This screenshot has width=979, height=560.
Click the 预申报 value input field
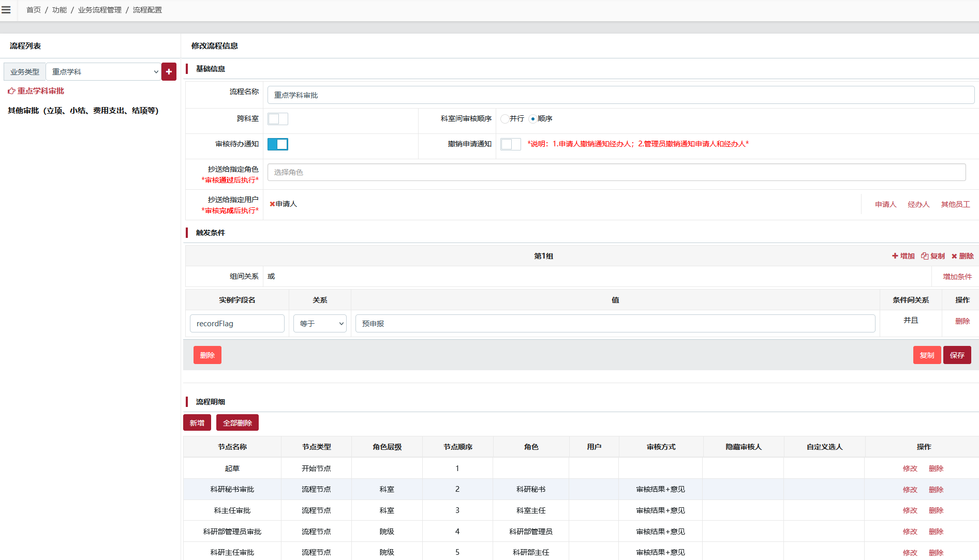615,324
